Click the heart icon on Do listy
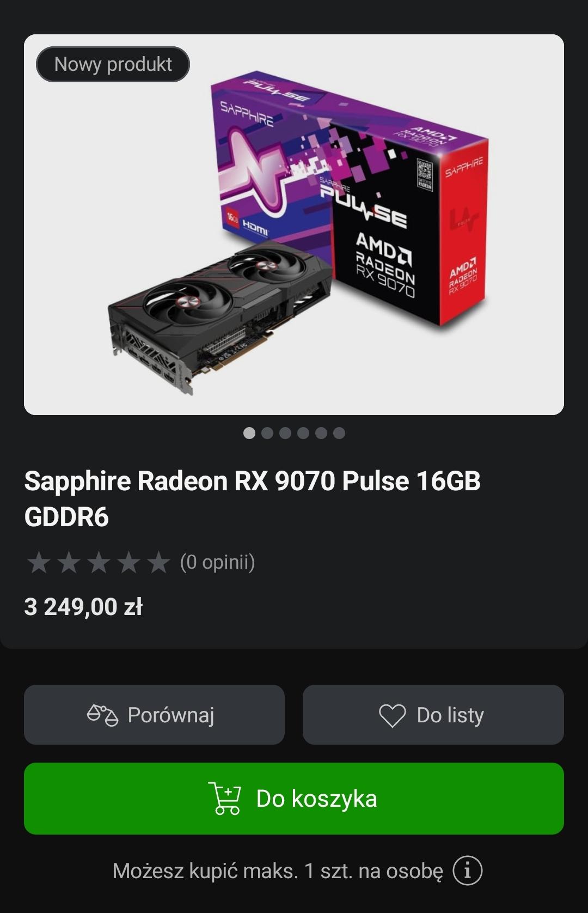 point(393,715)
